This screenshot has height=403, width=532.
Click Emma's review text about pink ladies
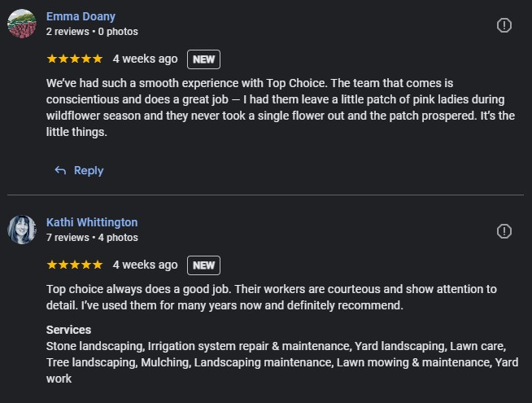[281, 107]
